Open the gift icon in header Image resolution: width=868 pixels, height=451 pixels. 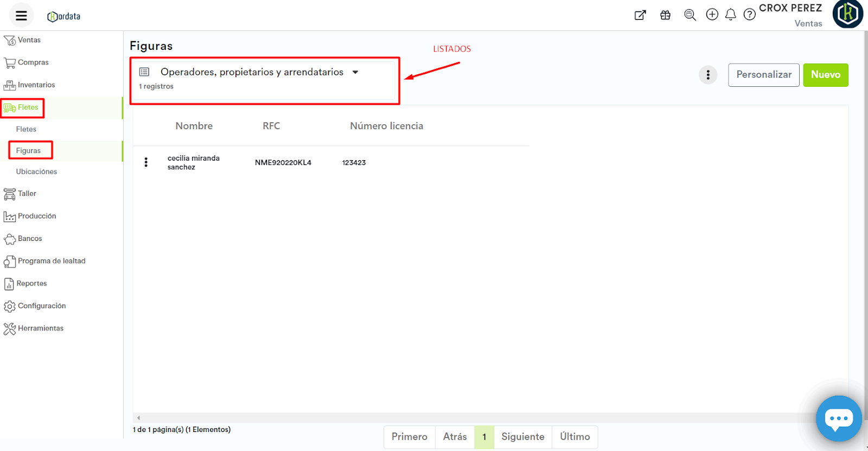(x=665, y=15)
